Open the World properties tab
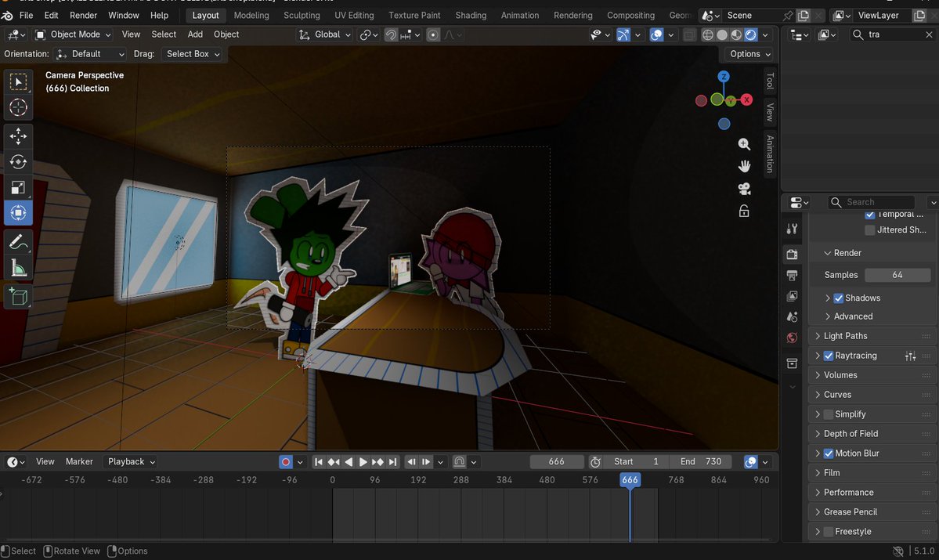Viewport: 939px width, 560px height. coord(792,338)
